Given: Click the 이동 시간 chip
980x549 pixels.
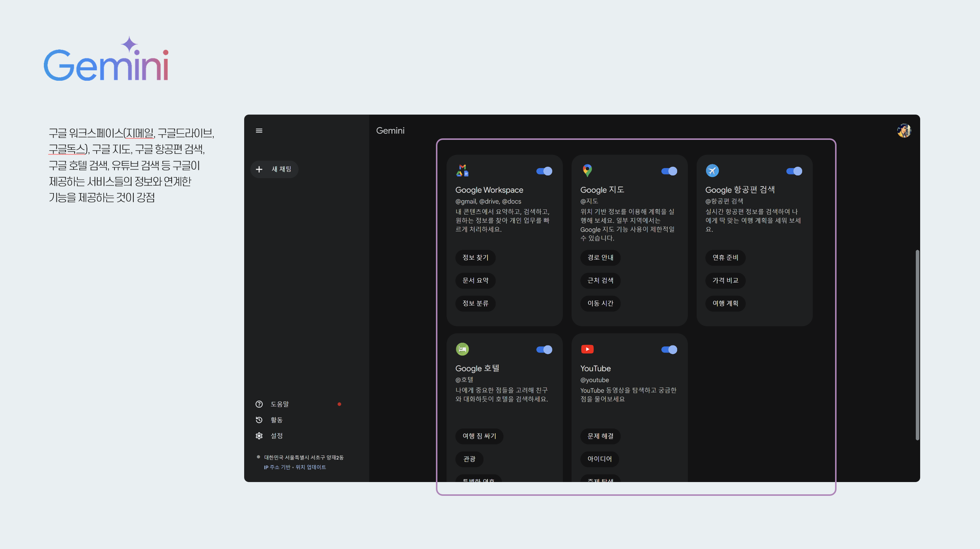Looking at the screenshot, I should pos(600,303).
